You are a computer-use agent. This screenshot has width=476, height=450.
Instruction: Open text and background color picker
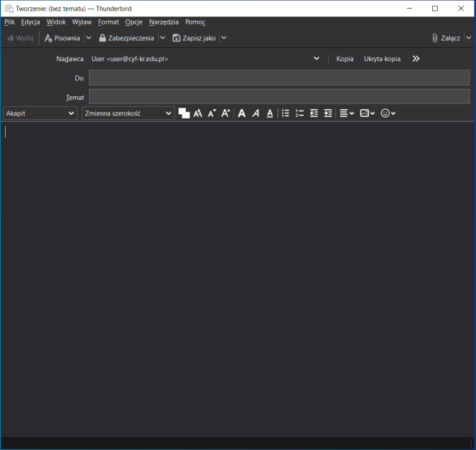coord(184,113)
